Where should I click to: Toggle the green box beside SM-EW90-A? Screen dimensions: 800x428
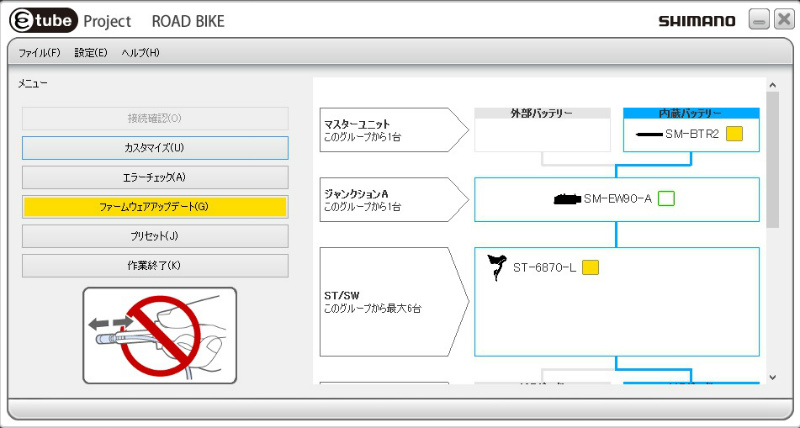pos(666,198)
